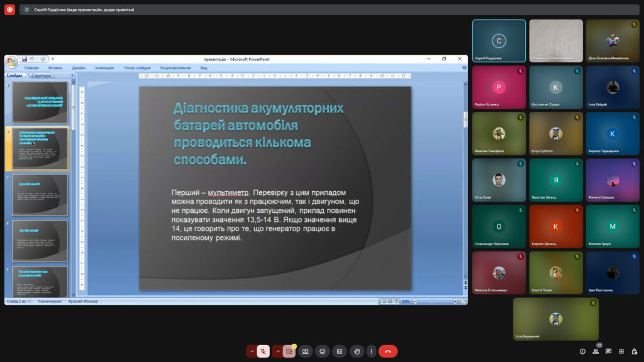Go to next slide using scrollbar arrows

click(x=465, y=288)
